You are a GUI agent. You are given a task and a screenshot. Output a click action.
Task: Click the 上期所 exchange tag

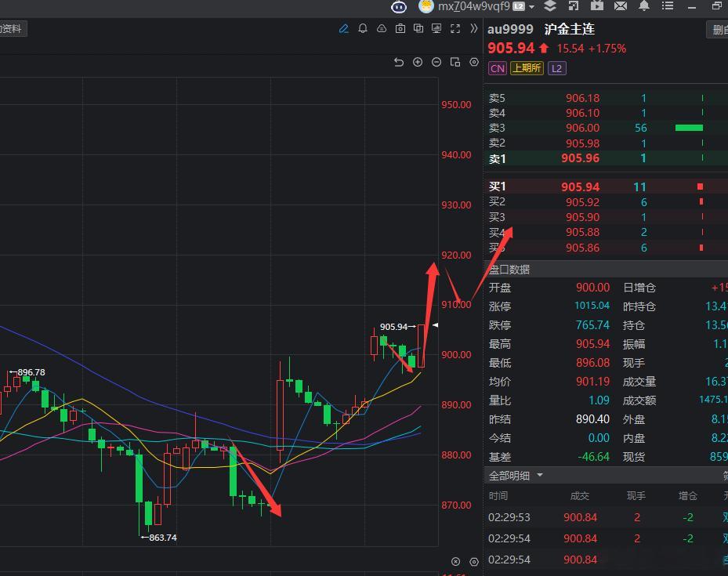click(x=527, y=68)
